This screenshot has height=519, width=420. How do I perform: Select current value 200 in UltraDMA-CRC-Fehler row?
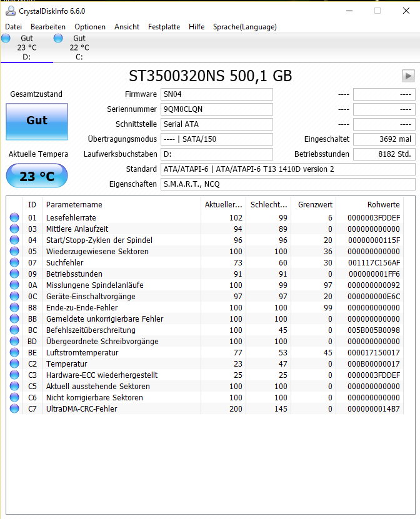click(x=236, y=409)
